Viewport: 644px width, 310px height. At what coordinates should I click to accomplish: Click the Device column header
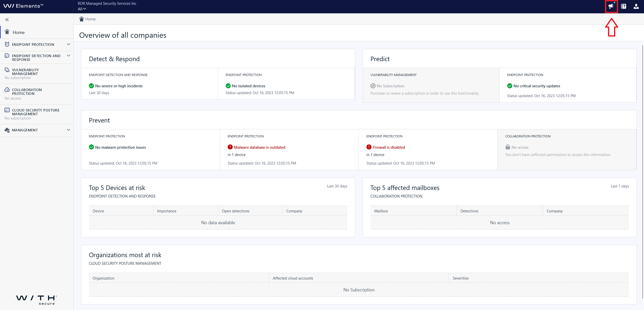(x=121, y=211)
